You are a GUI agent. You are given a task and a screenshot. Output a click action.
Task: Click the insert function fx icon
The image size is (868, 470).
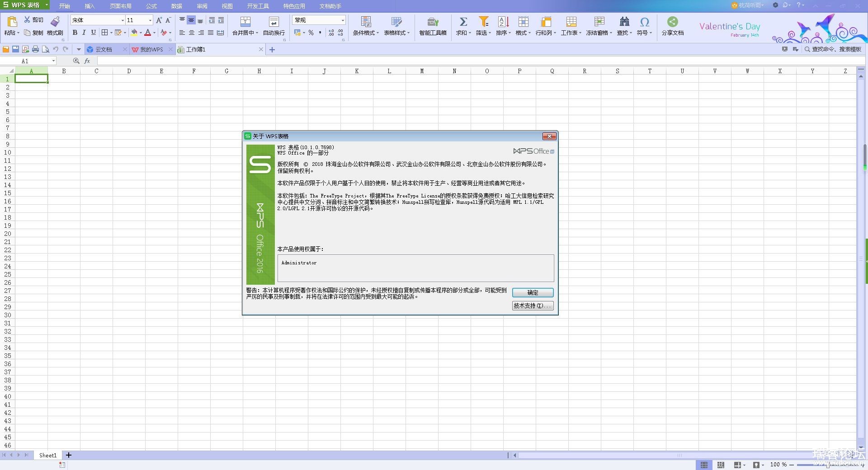(87, 61)
